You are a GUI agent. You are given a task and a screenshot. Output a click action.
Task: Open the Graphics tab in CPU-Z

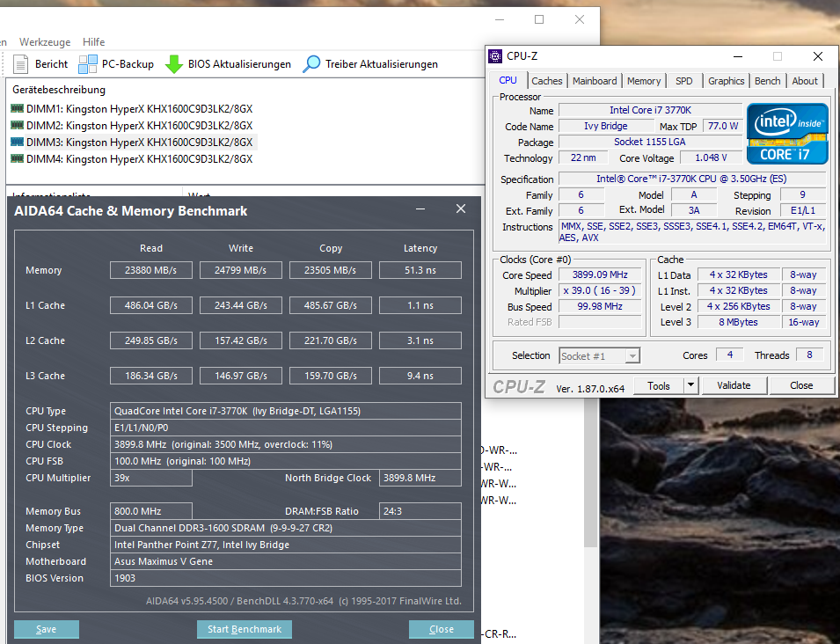pyautogui.click(x=727, y=81)
